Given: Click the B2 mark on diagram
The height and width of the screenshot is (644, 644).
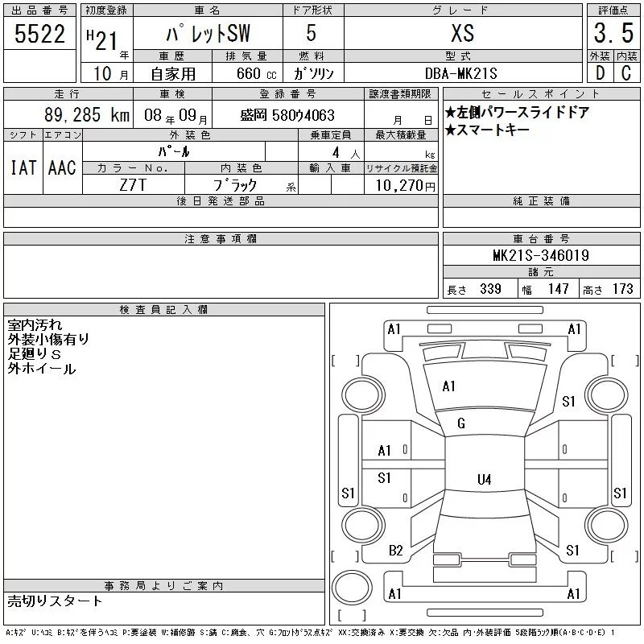Looking at the screenshot, I should [395, 551].
